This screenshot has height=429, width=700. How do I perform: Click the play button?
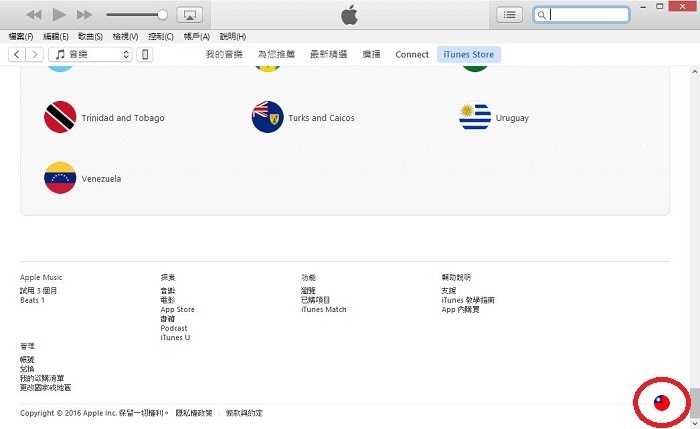tap(59, 15)
